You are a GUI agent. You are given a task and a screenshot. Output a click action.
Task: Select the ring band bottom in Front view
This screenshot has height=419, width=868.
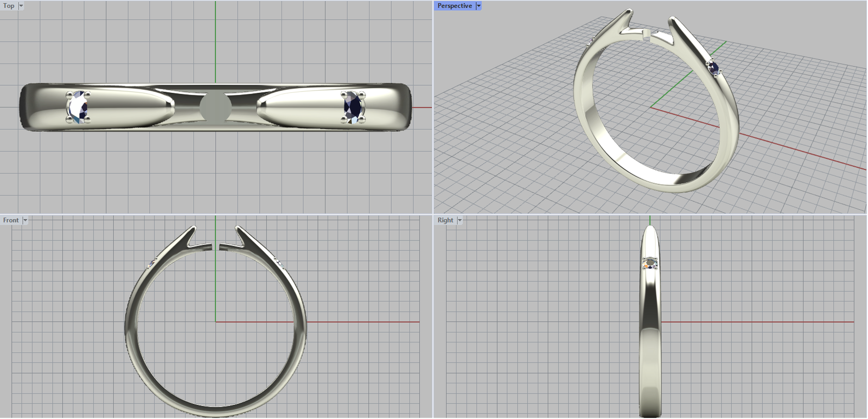215,410
